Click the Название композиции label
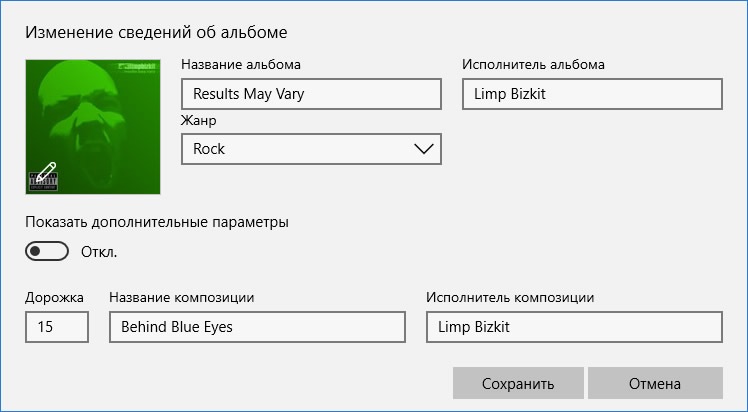Viewport: 748px width, 412px height. tap(182, 298)
